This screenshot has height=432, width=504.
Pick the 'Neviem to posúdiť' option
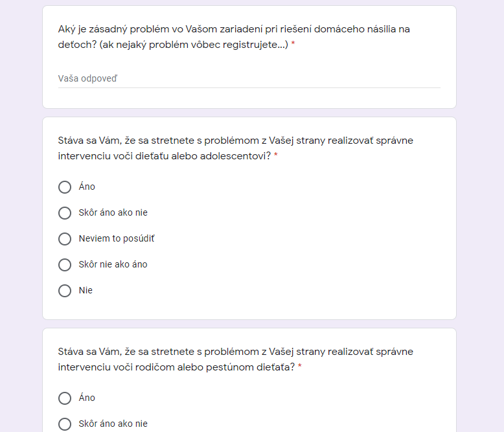[x=65, y=239]
